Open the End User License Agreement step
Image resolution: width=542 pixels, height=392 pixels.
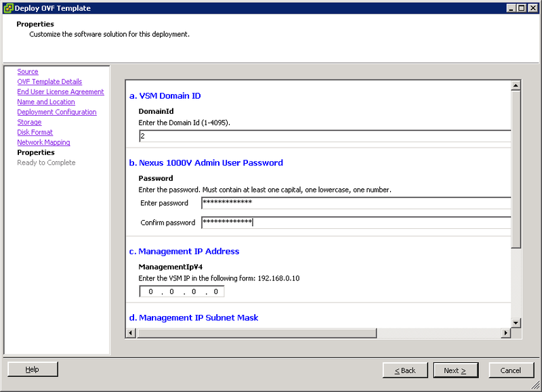60,91
